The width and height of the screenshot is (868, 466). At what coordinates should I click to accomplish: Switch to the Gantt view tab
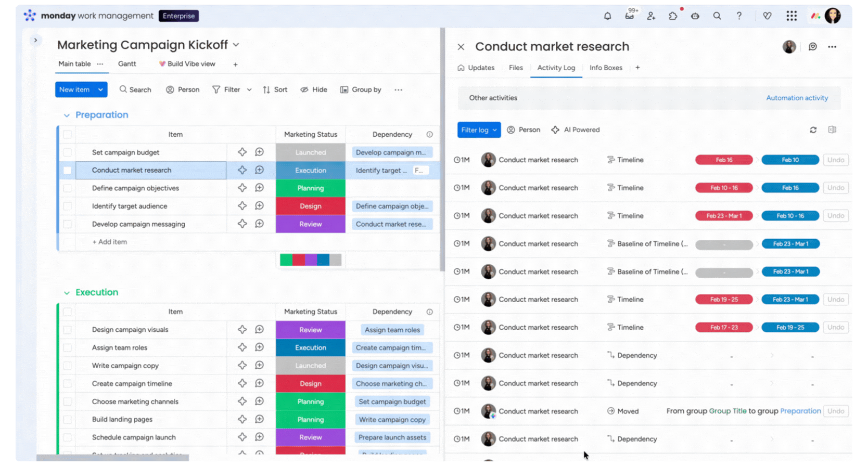click(x=127, y=64)
